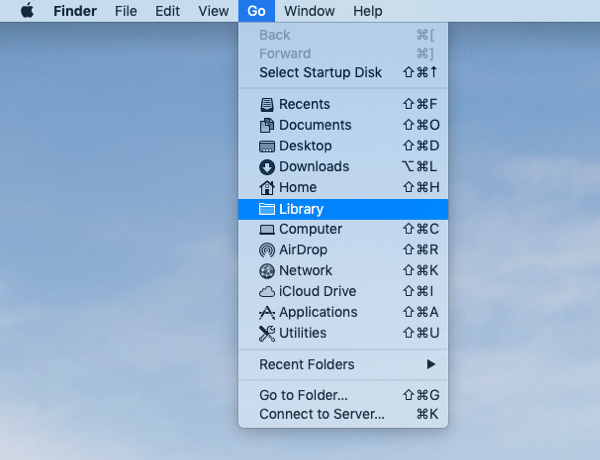Open the Recent Folders menu item
The height and width of the screenshot is (460, 600).
tap(343, 364)
